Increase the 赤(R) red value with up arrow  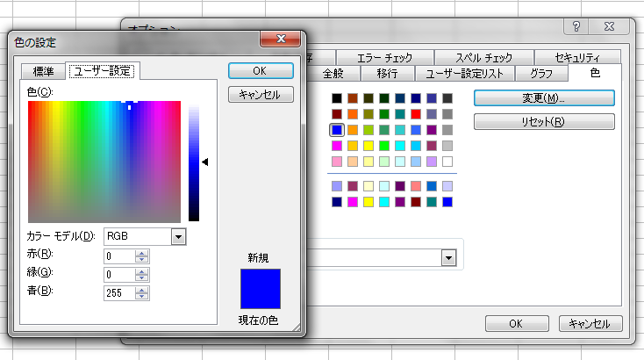141,253
